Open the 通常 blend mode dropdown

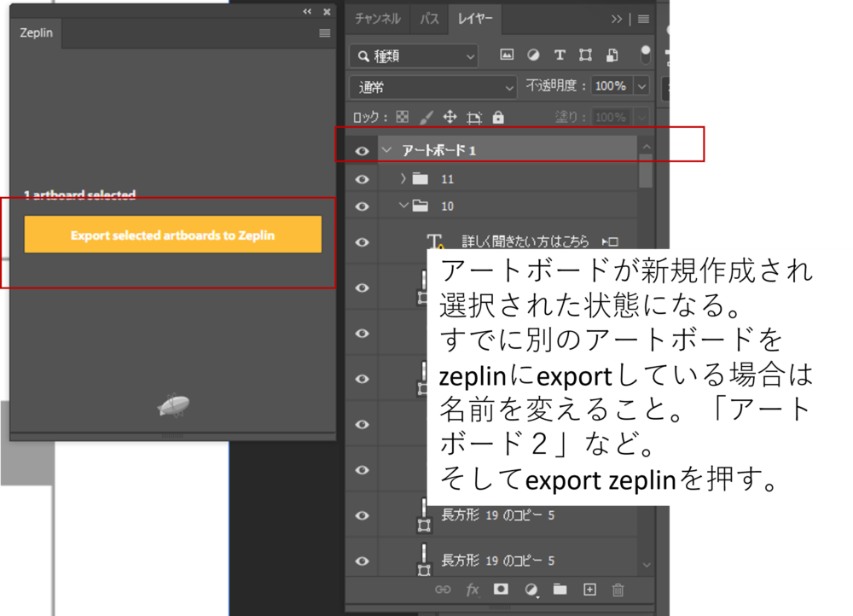[433, 87]
